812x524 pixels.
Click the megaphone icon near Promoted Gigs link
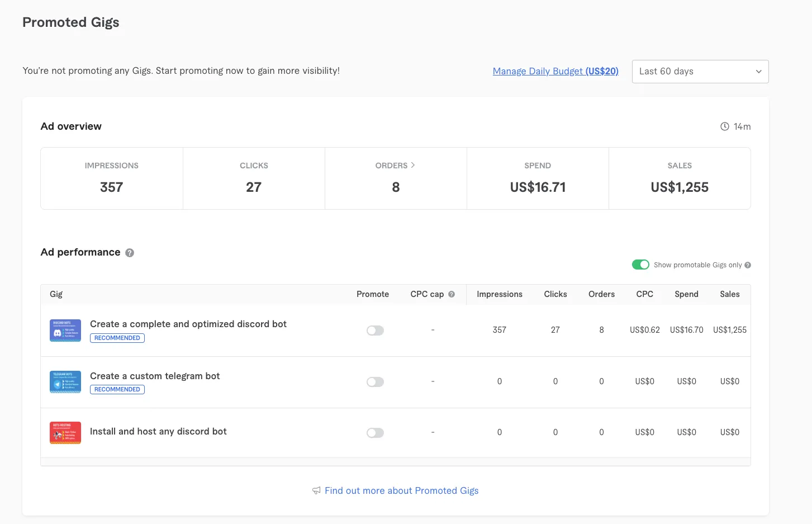pyautogui.click(x=316, y=490)
